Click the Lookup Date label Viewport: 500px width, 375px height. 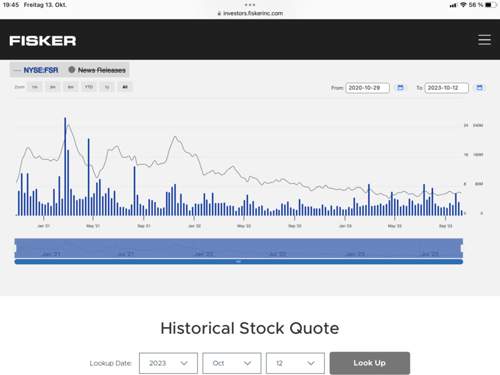(x=111, y=363)
